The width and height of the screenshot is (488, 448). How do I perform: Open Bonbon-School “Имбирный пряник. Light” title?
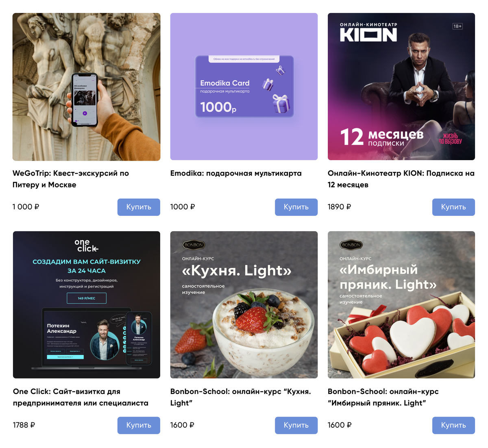[383, 397]
